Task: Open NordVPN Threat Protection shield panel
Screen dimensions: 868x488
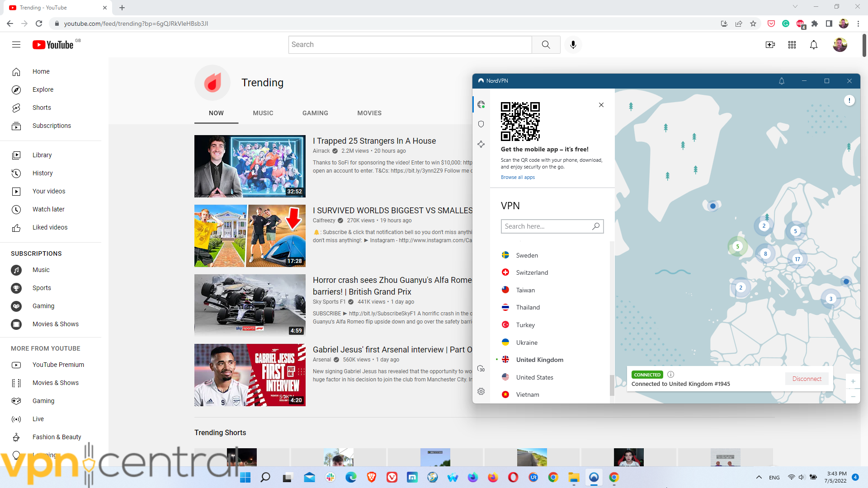Action: (481, 124)
